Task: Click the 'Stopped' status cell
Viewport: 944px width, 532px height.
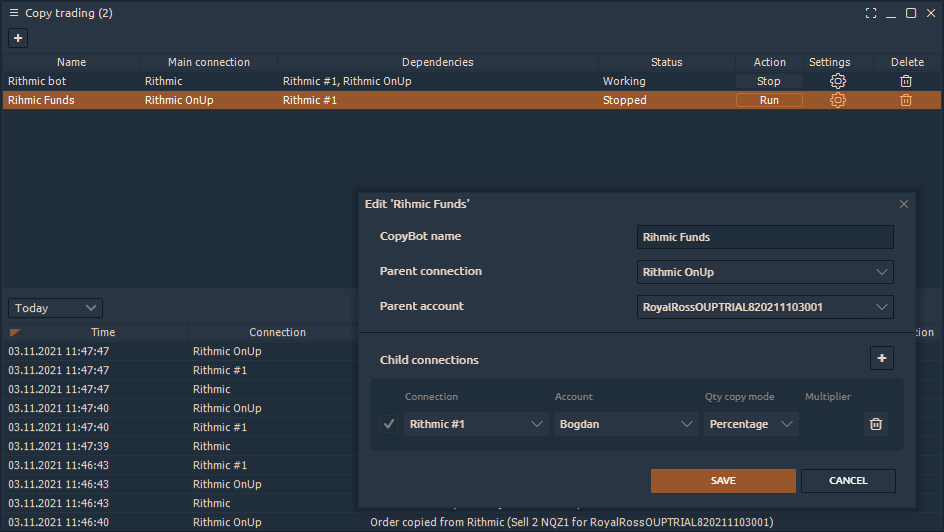Action: click(624, 100)
